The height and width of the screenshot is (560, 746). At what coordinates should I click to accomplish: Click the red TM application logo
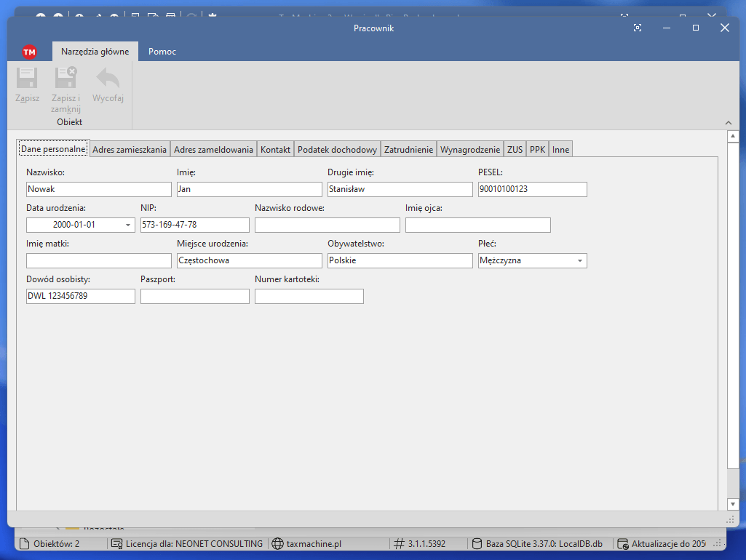29,52
